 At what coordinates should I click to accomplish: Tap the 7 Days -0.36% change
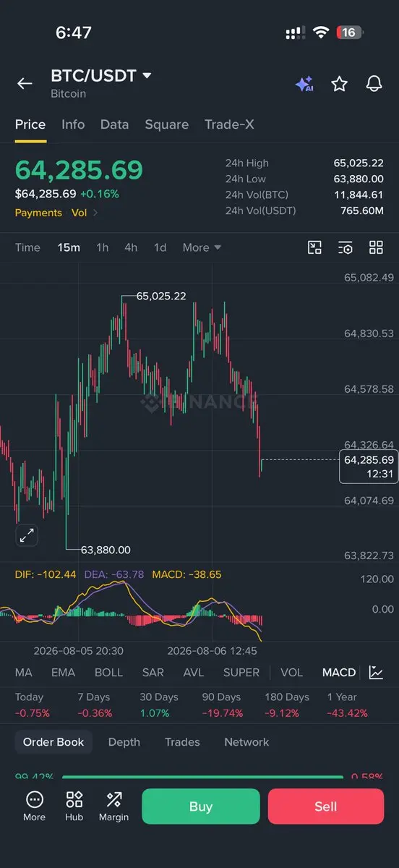(95, 713)
